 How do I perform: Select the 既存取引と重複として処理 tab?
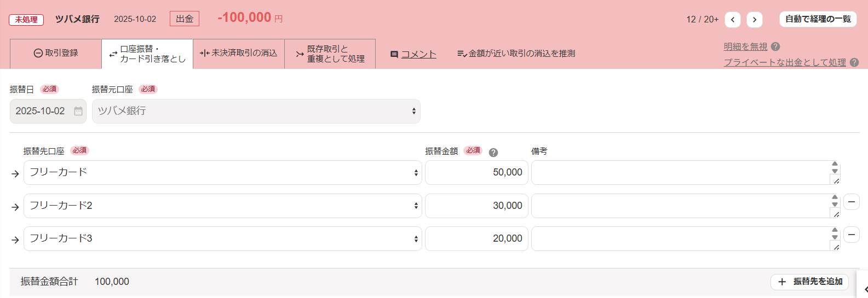tap(330, 54)
